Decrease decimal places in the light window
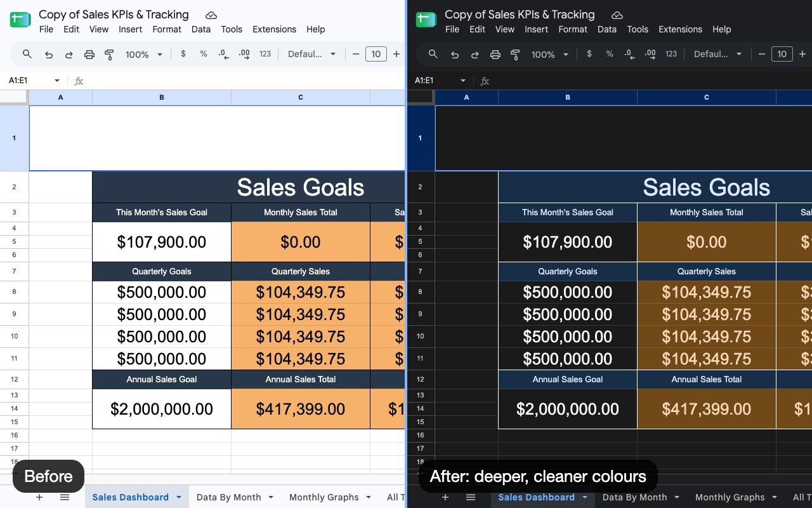This screenshot has height=508, width=812. pyautogui.click(x=223, y=55)
